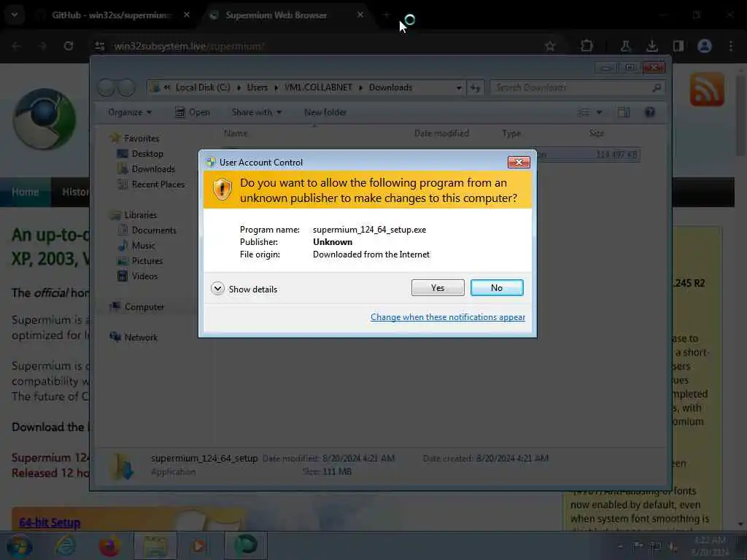747x560 pixels.
Task: Open Firefox from taskbar
Action: coord(109,545)
